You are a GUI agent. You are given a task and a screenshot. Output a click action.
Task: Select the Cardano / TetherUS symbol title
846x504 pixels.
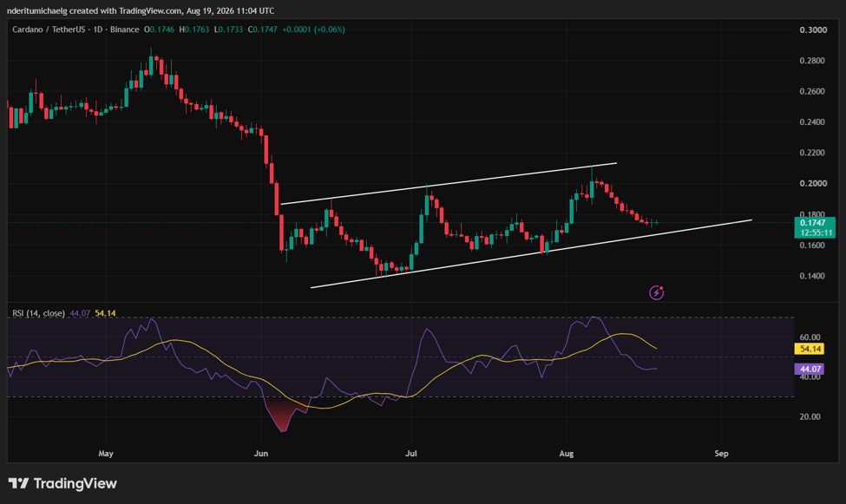tap(49, 29)
